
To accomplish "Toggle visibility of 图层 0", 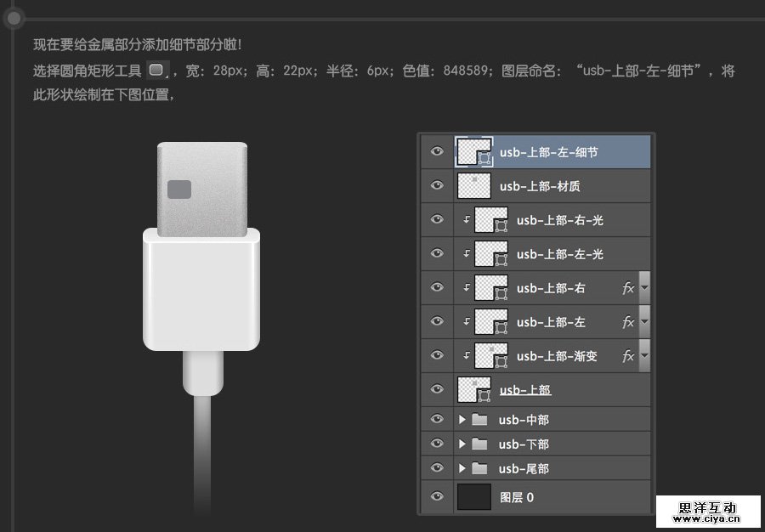I will tap(436, 496).
